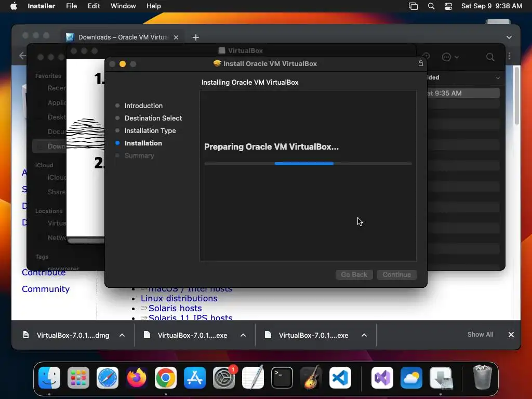Select the Finder row dated 9:35 AM
The height and width of the screenshot is (399, 532).
pyautogui.click(x=463, y=93)
